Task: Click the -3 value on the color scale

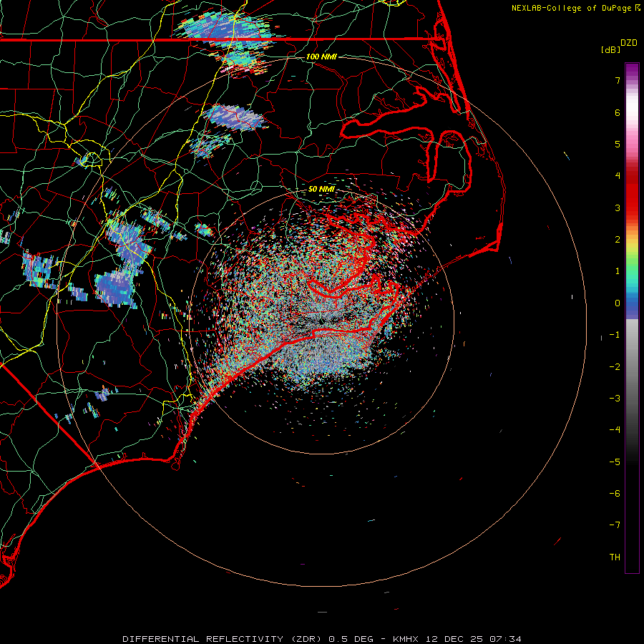Action: 615,399
